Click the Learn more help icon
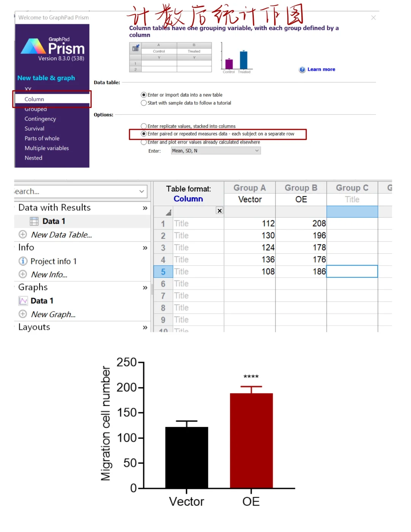 (x=302, y=70)
